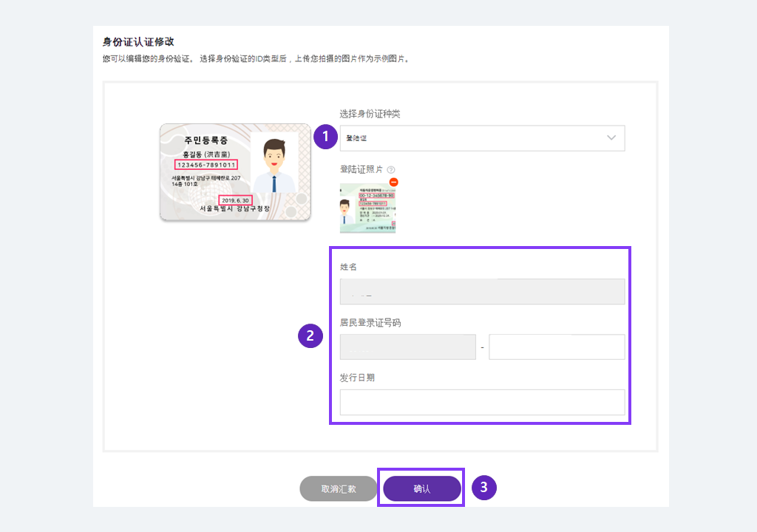Click the 居民登录证号码 label
The width and height of the screenshot is (757, 532).
(x=370, y=322)
